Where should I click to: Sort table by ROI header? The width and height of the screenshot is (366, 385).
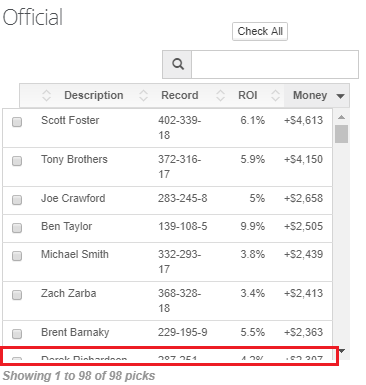pos(248,95)
